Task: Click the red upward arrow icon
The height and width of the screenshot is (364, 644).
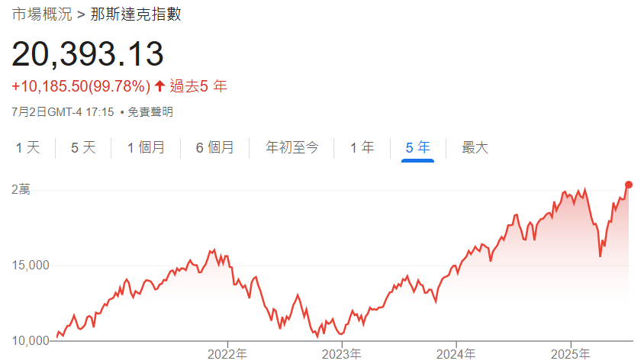Action: 159,86
